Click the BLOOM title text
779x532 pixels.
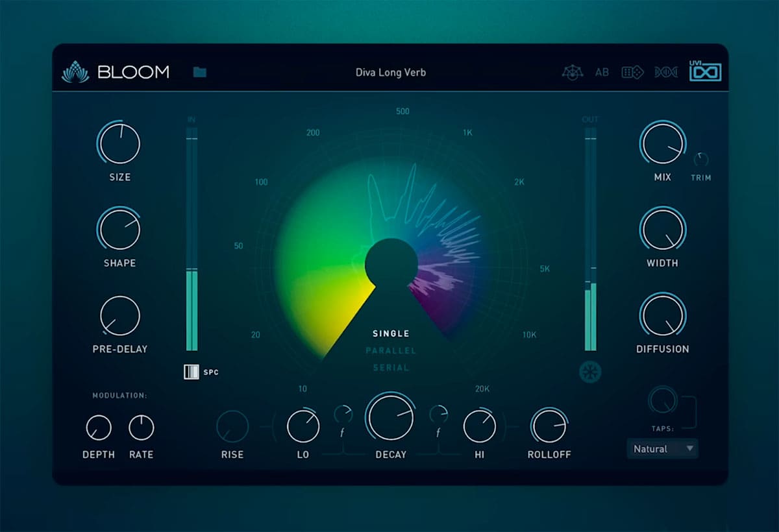134,72
